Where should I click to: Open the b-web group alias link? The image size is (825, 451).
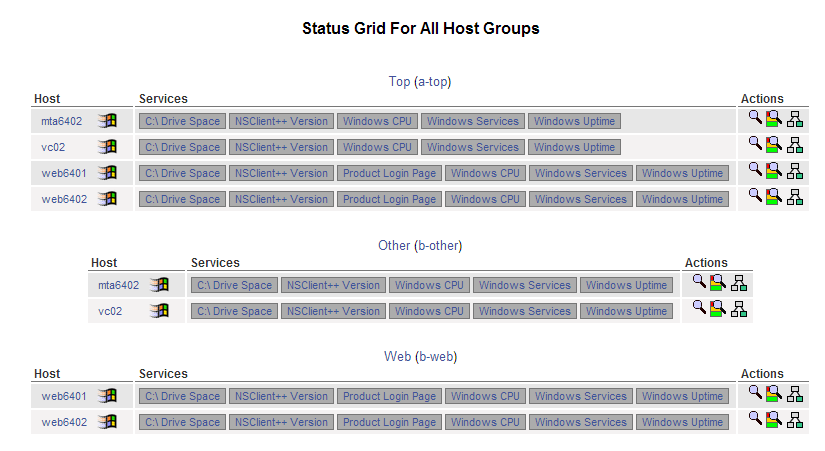[x=436, y=356]
